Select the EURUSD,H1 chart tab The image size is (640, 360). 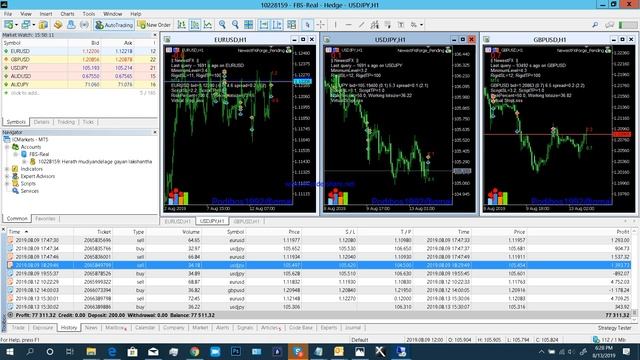point(177,221)
